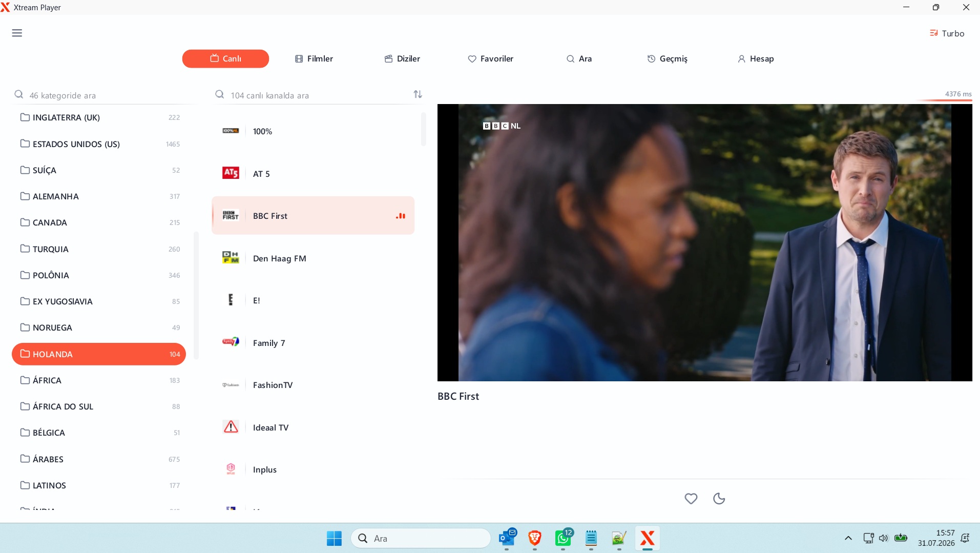
Task: Click the 100% channel logo
Action: 231,131
